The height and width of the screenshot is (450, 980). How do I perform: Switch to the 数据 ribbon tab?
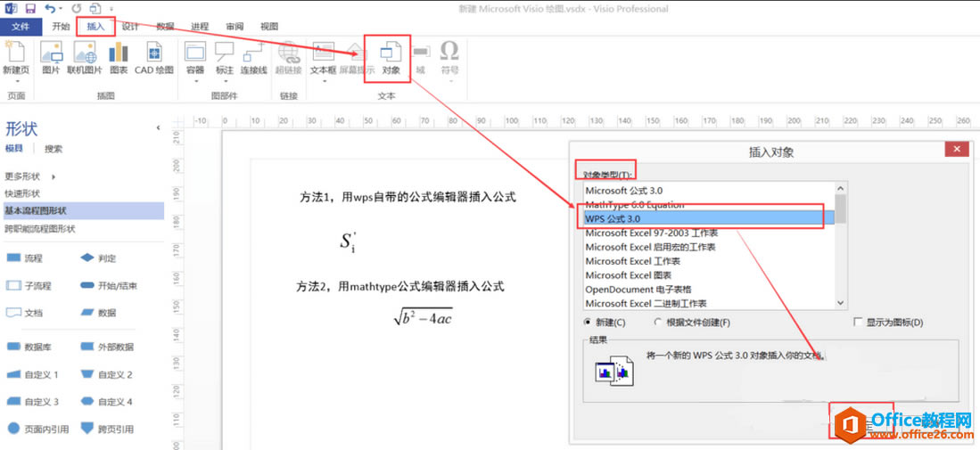coord(166,26)
